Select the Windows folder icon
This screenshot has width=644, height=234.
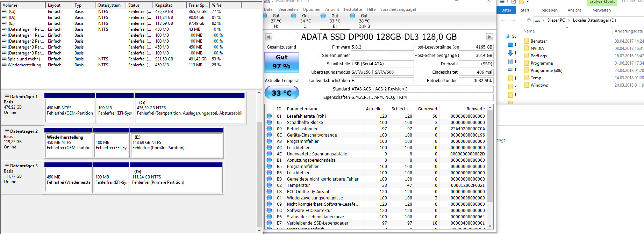pyautogui.click(x=527, y=85)
